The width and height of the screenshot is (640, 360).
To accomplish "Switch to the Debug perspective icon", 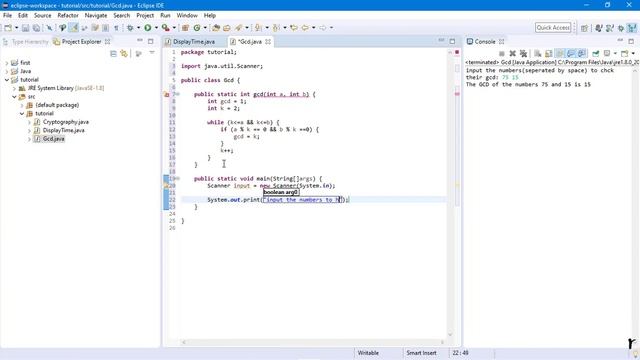I will pyautogui.click(x=621, y=28).
